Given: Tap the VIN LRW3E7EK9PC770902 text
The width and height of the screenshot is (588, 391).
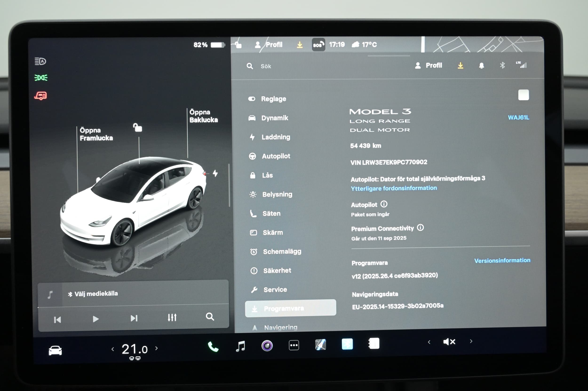Looking at the screenshot, I should pos(389,162).
